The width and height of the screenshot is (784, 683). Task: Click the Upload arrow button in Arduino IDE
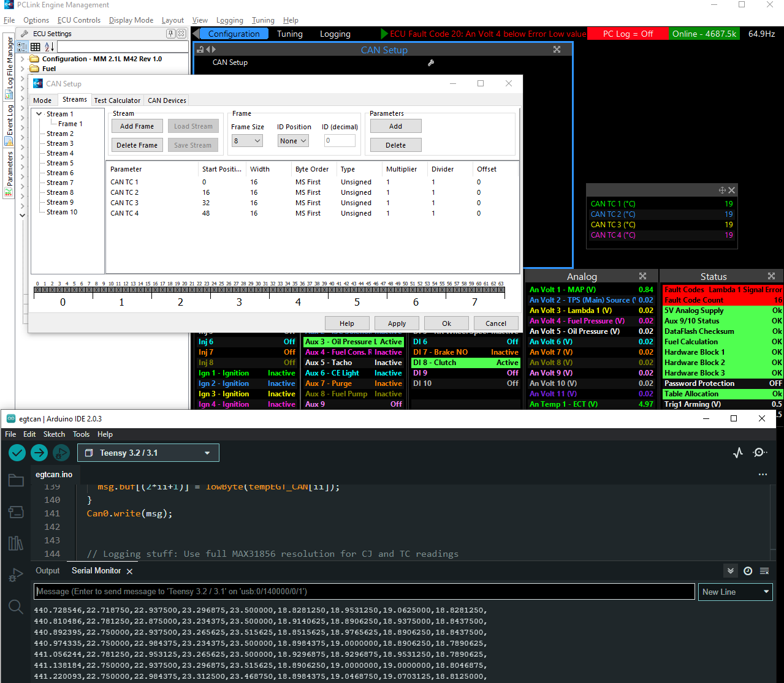tap(39, 453)
